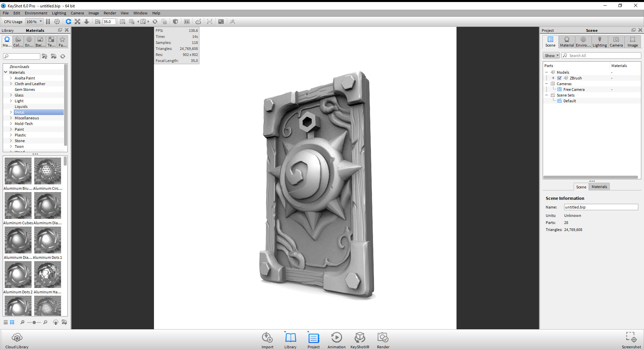Image resolution: width=644 pixels, height=350 pixels.
Task: Open the CPU Usage dropdown
Action: (x=35, y=21)
